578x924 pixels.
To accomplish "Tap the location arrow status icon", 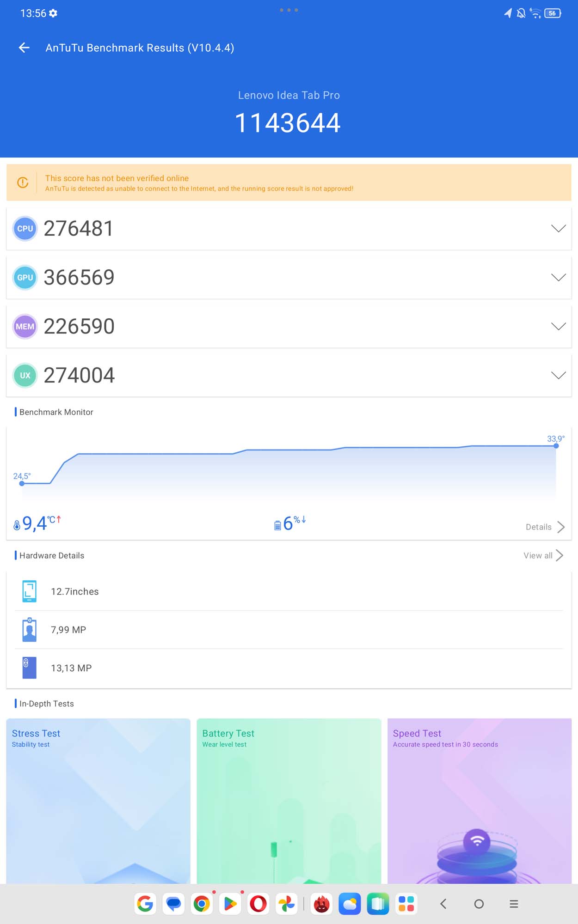I will [x=508, y=13].
